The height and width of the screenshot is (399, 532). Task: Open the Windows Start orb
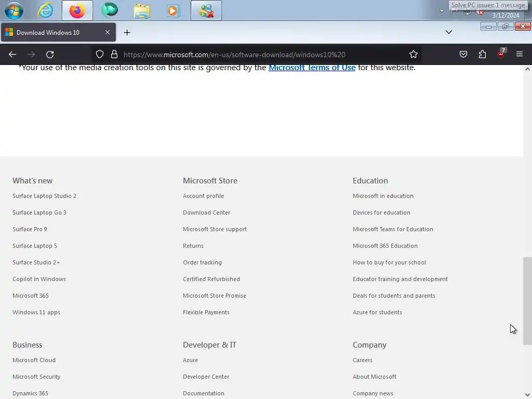click(14, 10)
